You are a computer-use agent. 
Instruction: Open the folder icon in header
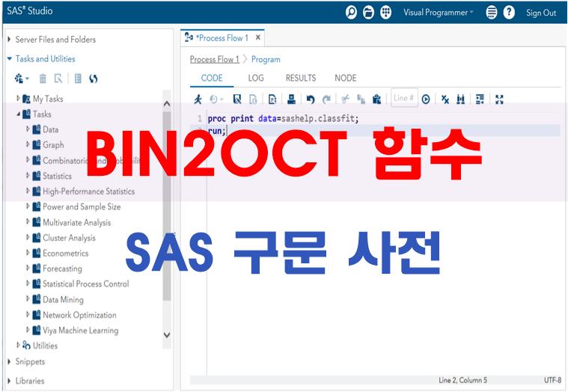click(368, 13)
